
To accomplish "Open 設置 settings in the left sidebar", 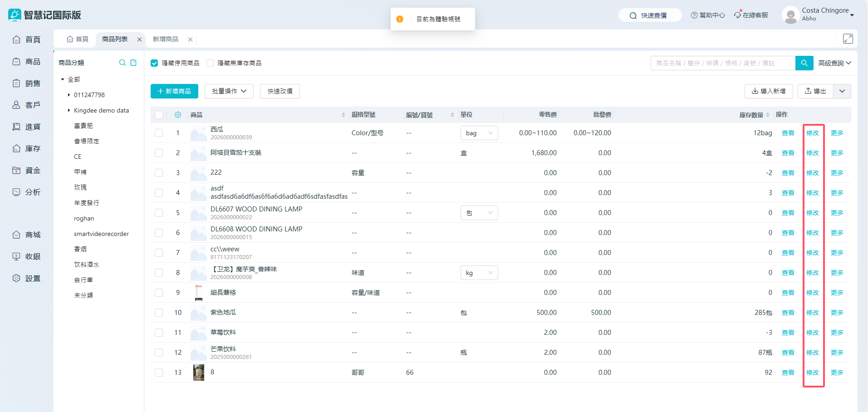I will [27, 278].
